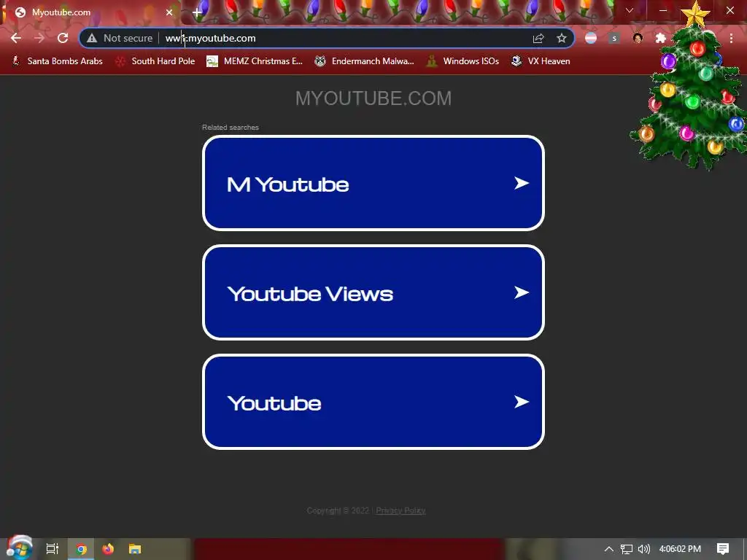This screenshot has width=747, height=560.
Task: Open the South Hard Pole bookmark
Action: [x=156, y=61]
